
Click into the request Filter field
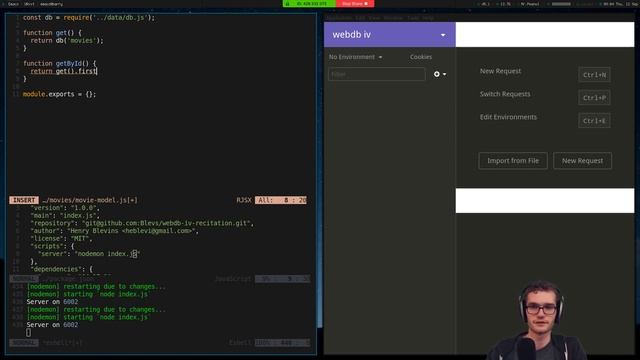(376, 74)
